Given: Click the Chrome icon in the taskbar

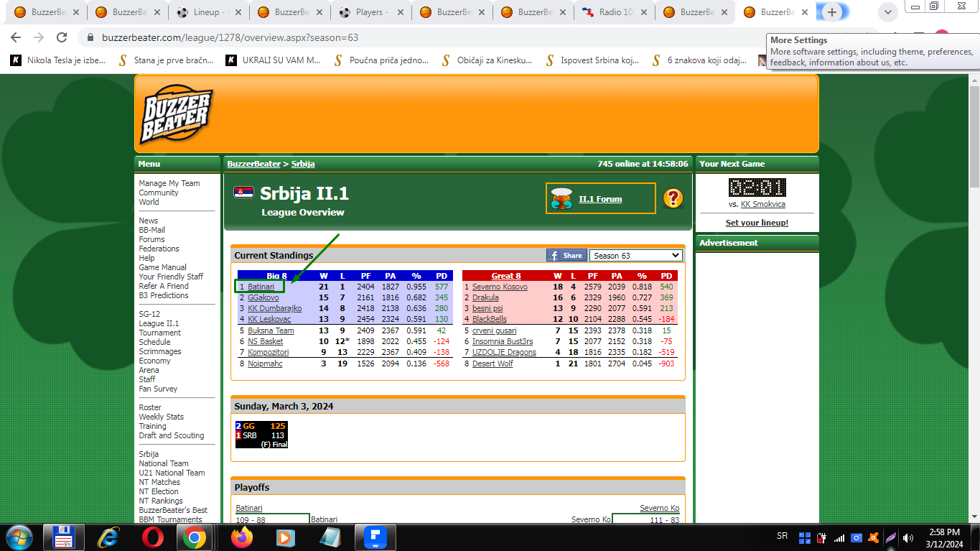Looking at the screenshot, I should (x=194, y=537).
